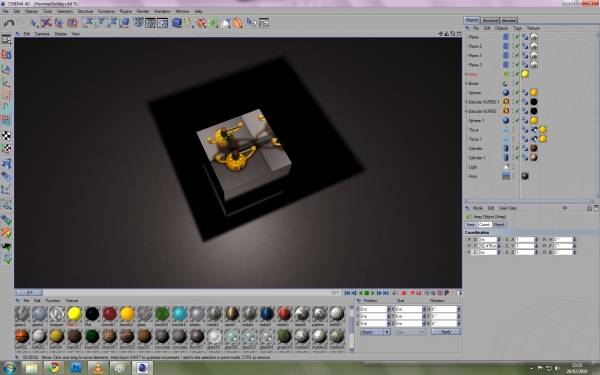Toggle the green checkmark for Cylinder 1
Image resolution: width=600 pixels, height=375 pixels.
(x=517, y=158)
